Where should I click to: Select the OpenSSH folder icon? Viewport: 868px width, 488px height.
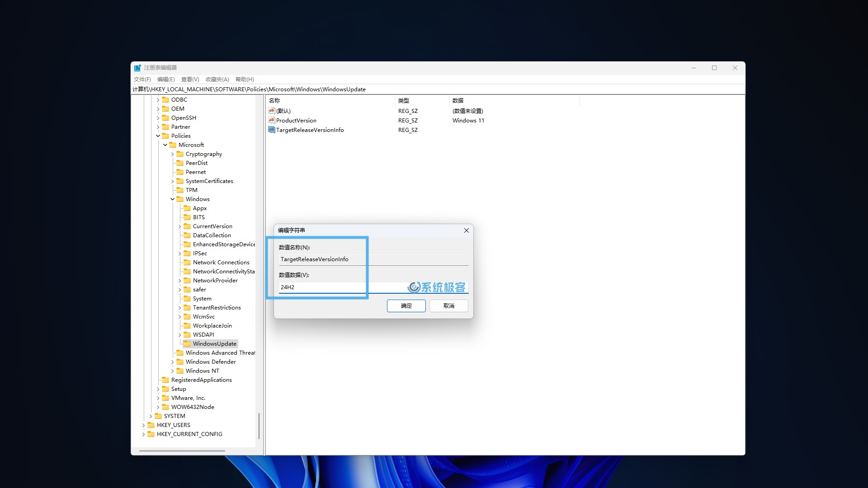click(165, 118)
